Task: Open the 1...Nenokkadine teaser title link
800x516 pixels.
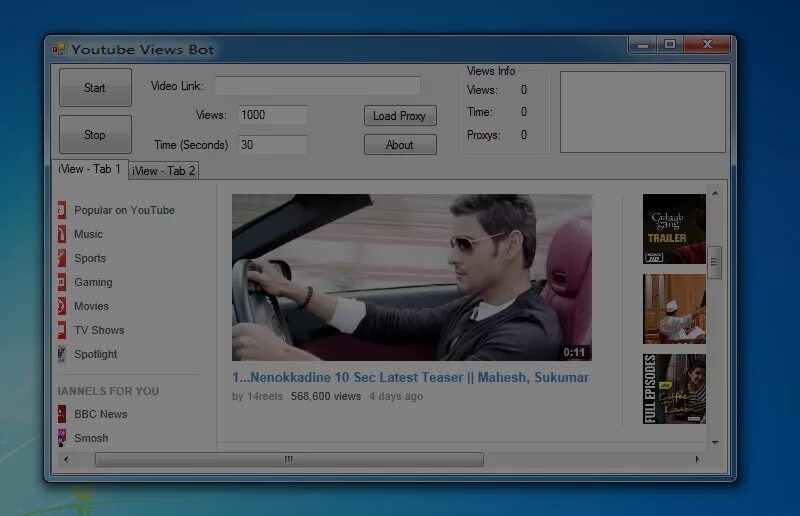Action: (x=410, y=377)
